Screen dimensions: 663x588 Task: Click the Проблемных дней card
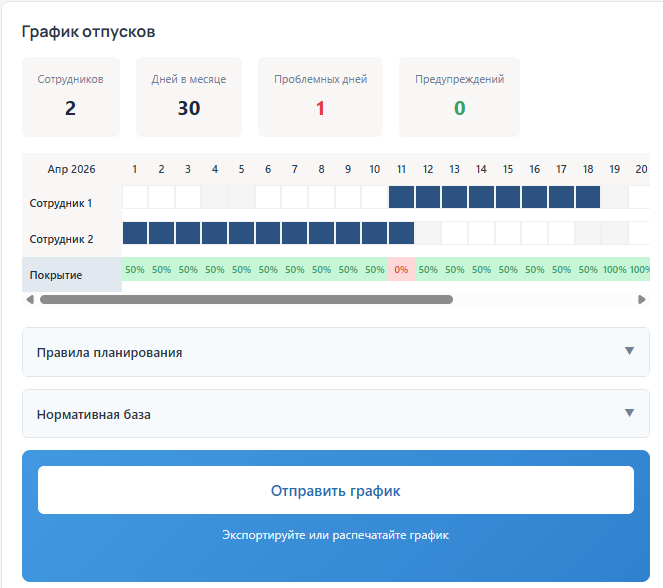click(x=320, y=97)
